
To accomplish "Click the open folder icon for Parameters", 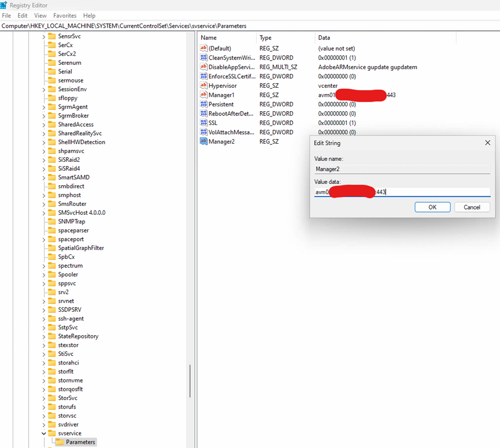I will (x=60, y=442).
